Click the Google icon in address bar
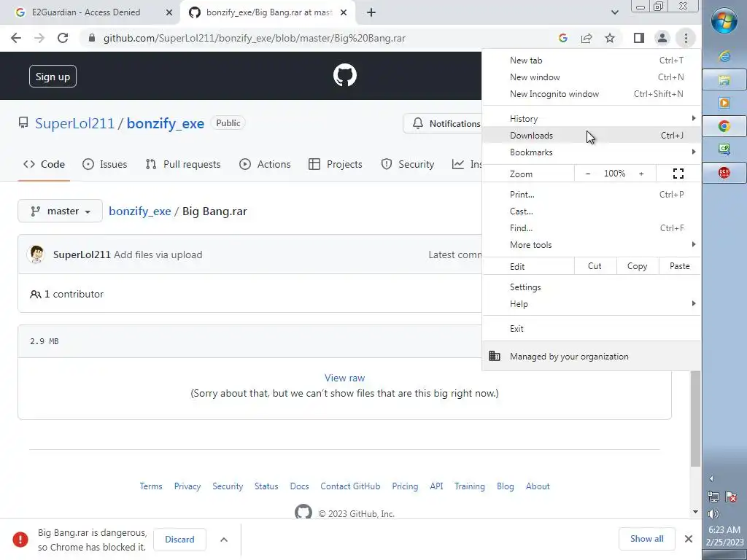The image size is (747, 560). (562, 38)
